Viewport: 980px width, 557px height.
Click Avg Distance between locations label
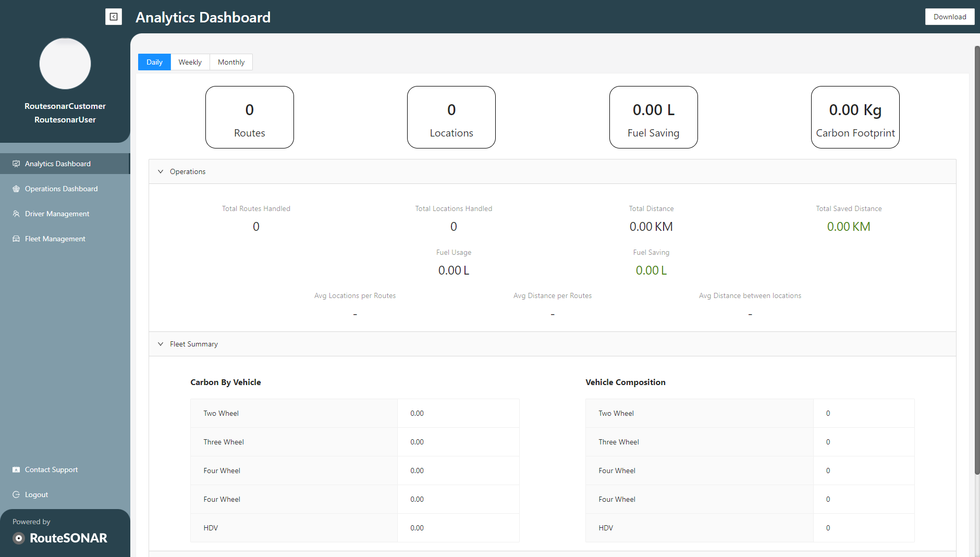point(750,295)
